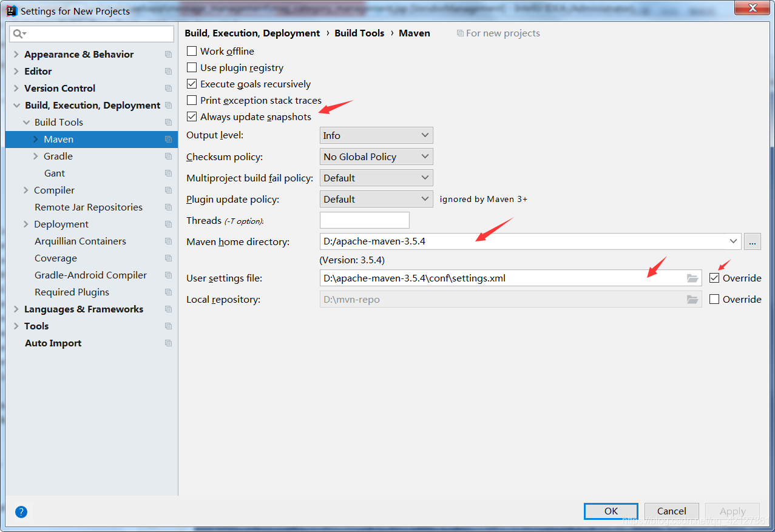
Task: Click the ellipsis browse button for Maven home
Action: pyautogui.click(x=753, y=241)
